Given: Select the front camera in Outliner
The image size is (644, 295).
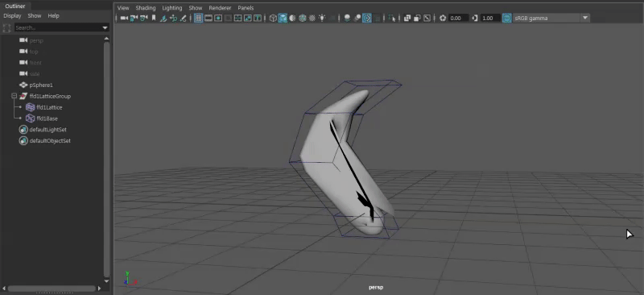Looking at the screenshot, I should [35, 63].
